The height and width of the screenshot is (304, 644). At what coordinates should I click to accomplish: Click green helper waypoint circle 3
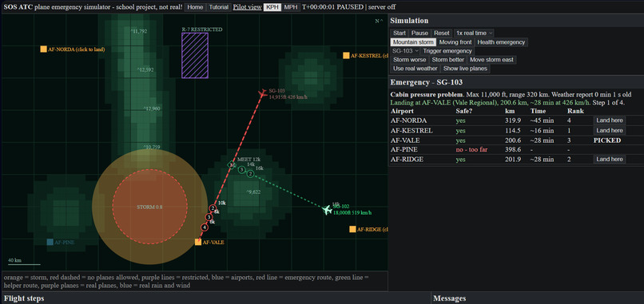242,169
